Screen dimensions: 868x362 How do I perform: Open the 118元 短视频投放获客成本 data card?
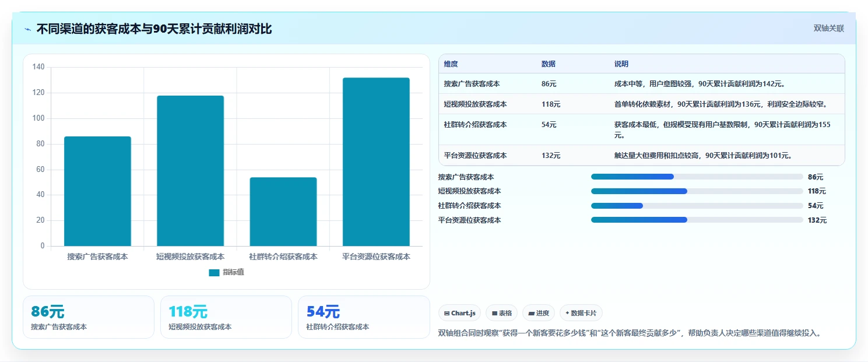point(226,317)
